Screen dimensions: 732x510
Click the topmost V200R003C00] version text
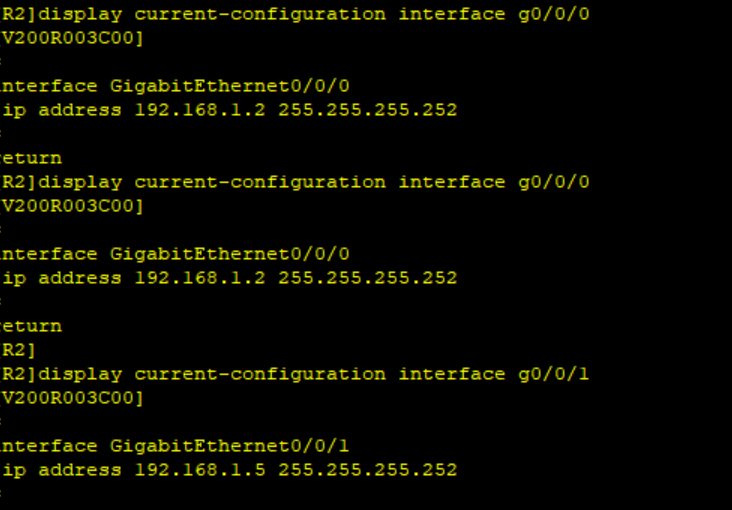tap(73, 38)
